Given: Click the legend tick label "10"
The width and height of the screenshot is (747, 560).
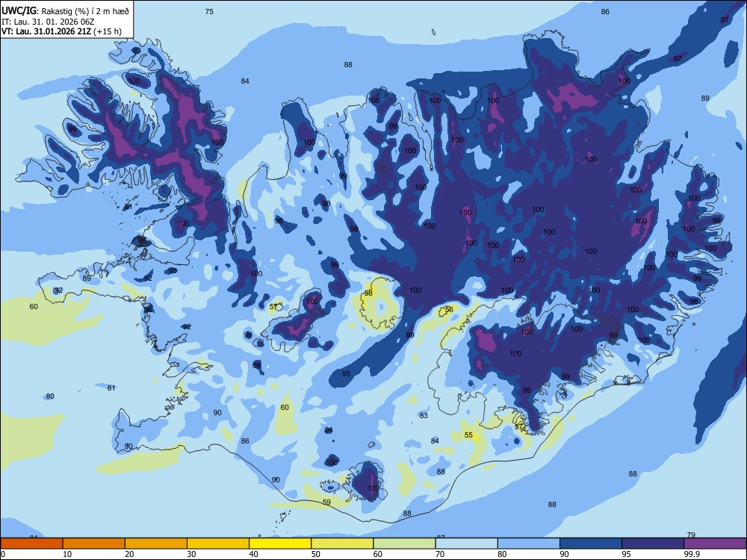Looking at the screenshot, I should coord(67,554).
